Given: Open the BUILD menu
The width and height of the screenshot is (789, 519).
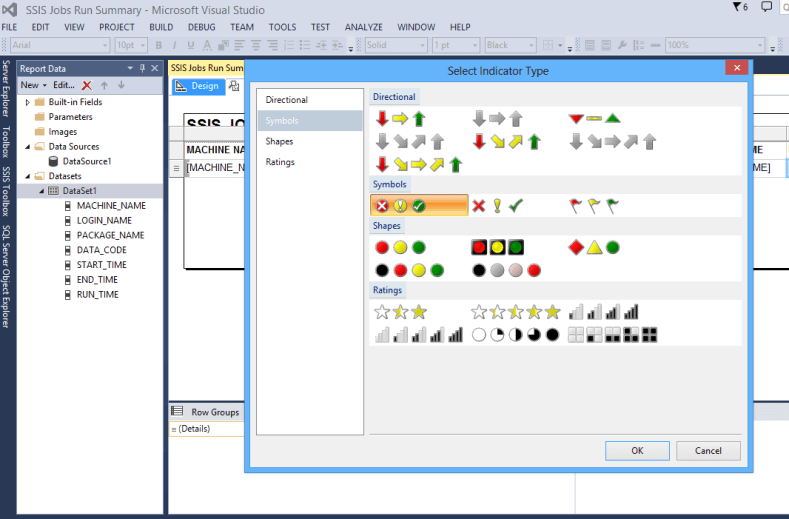Looking at the screenshot, I should (x=161, y=27).
